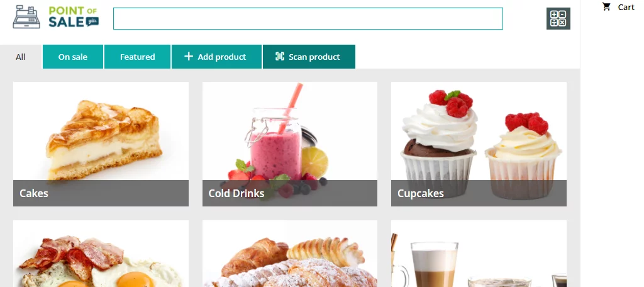Click the plus icon on Add product
The height and width of the screenshot is (287, 644).
click(189, 57)
